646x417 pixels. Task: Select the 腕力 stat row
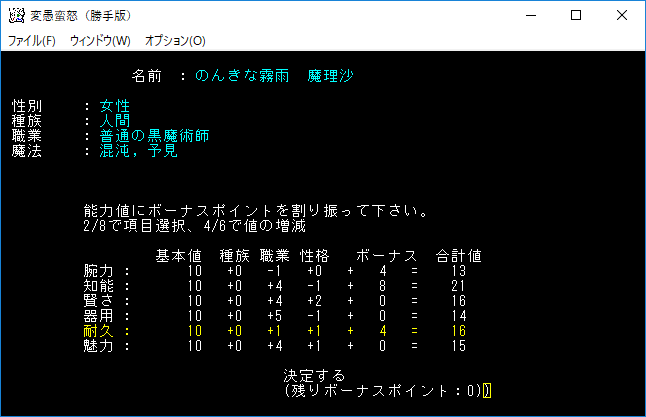(105, 271)
